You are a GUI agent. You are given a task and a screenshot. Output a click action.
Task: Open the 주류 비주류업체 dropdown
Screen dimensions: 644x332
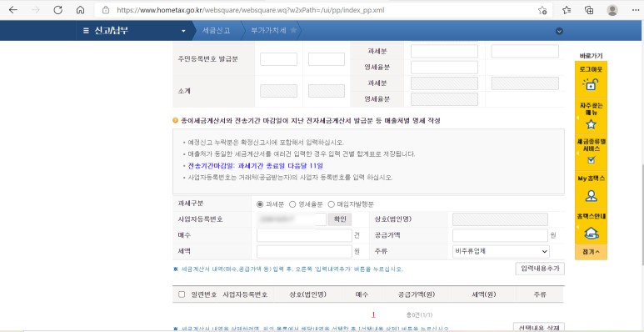click(x=501, y=251)
